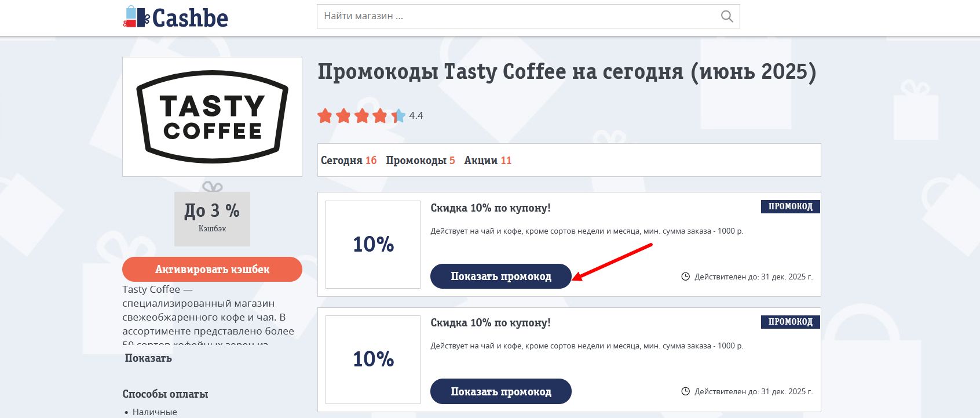
Task: Click the ПРОМОКОД badge on first coupon
Action: click(x=791, y=206)
